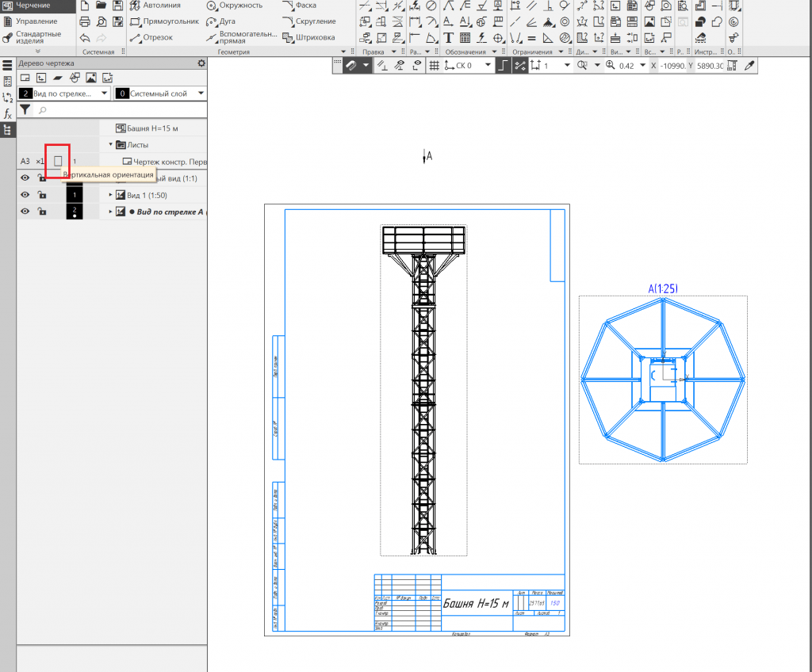The height and width of the screenshot is (672, 812).
Task: Print the drawing using the printer icon
Action: point(85,21)
